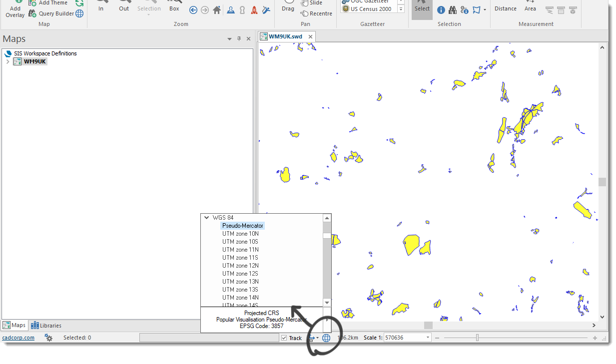Click the binoculars icon in Selection group
The image size is (616, 364).
point(453,10)
